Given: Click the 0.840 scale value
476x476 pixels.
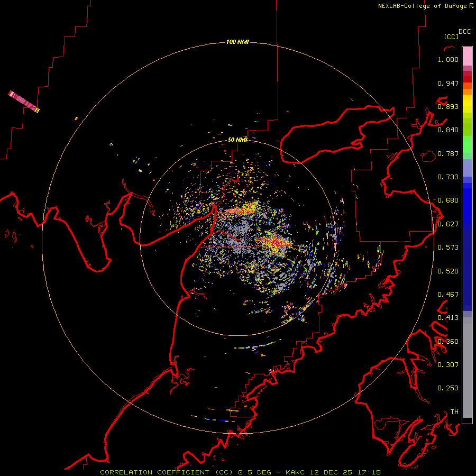Looking at the screenshot, I should 448,130.
